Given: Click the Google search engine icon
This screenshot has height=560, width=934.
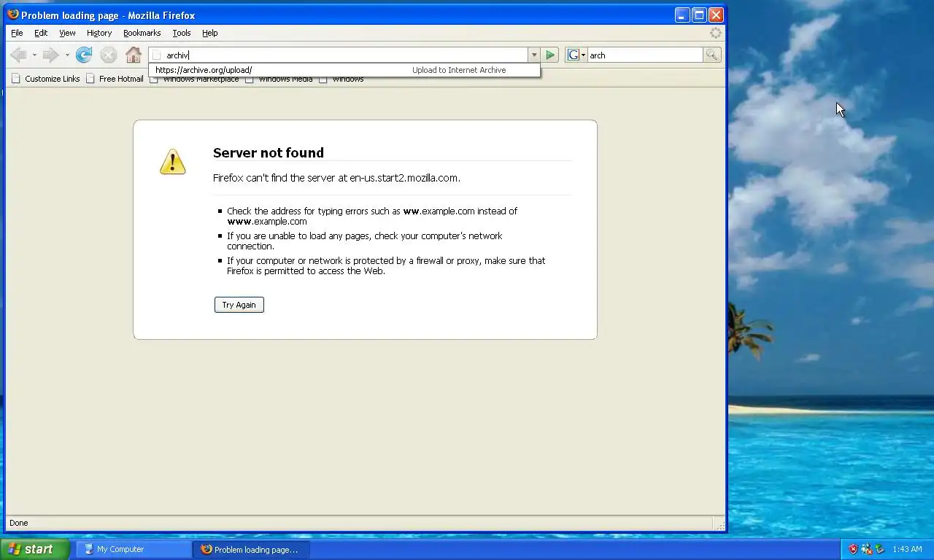Looking at the screenshot, I should (x=574, y=55).
